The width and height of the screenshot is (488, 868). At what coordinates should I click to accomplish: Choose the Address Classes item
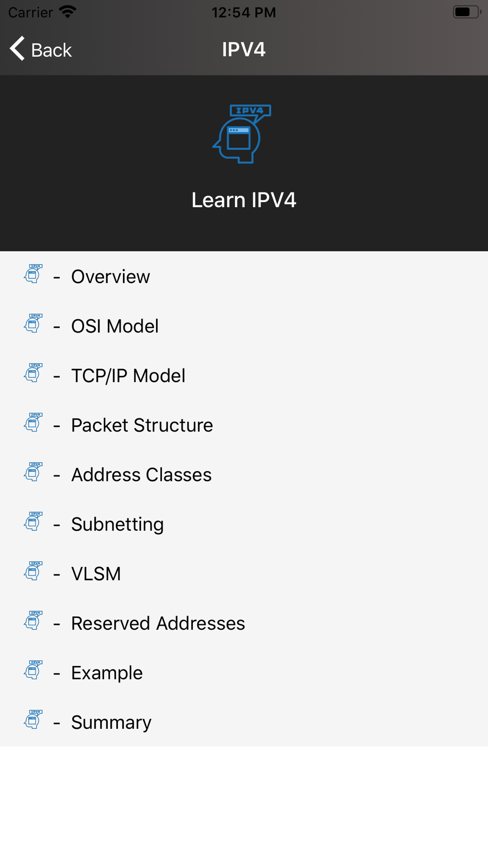point(244,475)
